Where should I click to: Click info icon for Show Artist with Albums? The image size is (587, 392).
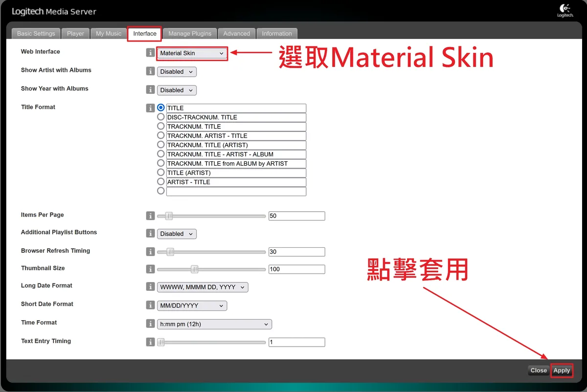(150, 71)
